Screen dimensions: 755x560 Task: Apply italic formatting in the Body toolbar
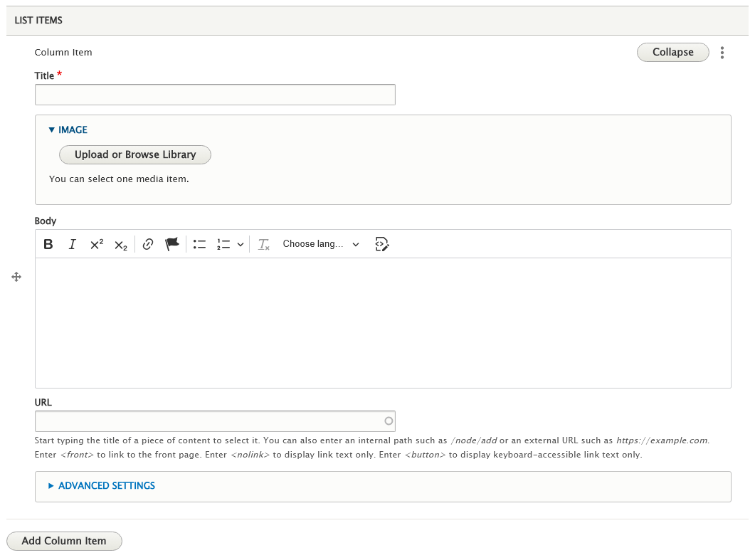[72, 244]
